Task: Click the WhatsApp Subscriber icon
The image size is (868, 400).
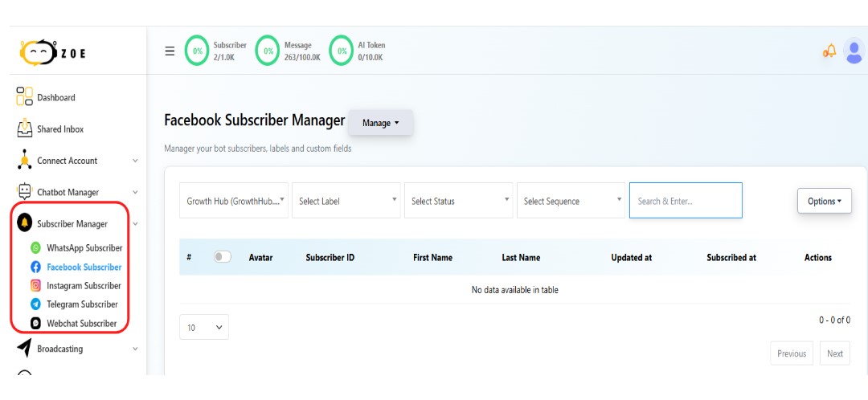Action: coord(35,248)
